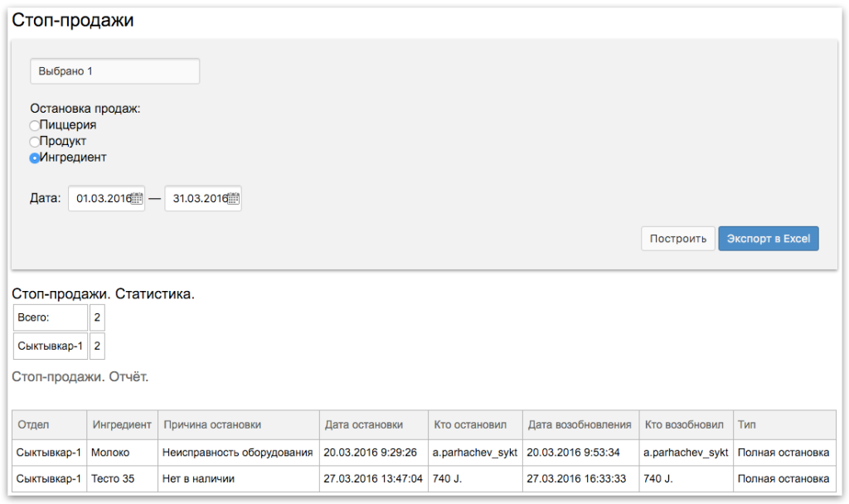Click the Кто возобновил column header
This screenshot has height=504, width=849.
point(686,425)
